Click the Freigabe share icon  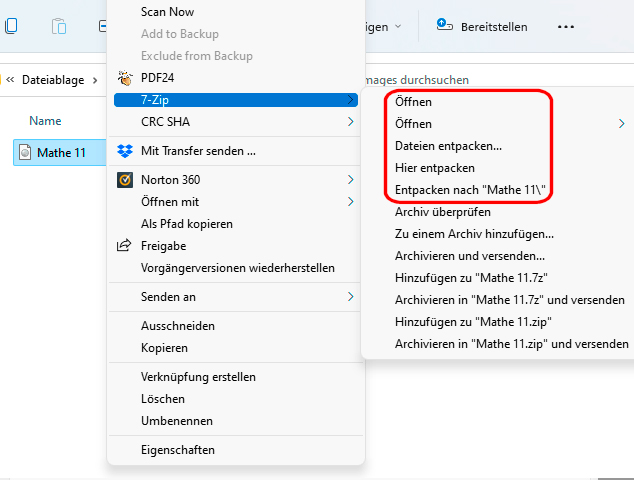tap(125, 245)
